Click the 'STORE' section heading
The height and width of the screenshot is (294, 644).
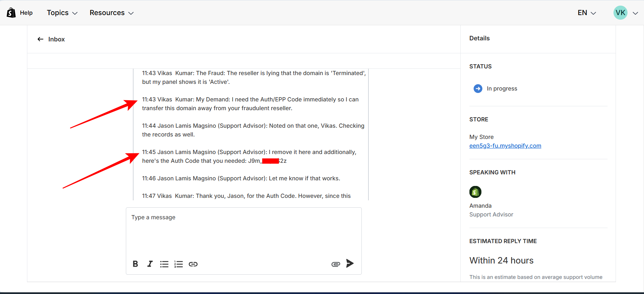(x=479, y=119)
